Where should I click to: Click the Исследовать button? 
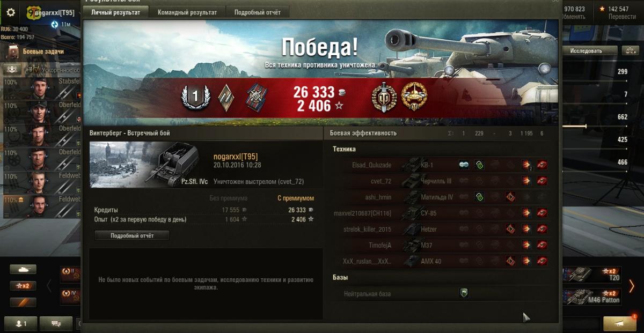point(586,50)
